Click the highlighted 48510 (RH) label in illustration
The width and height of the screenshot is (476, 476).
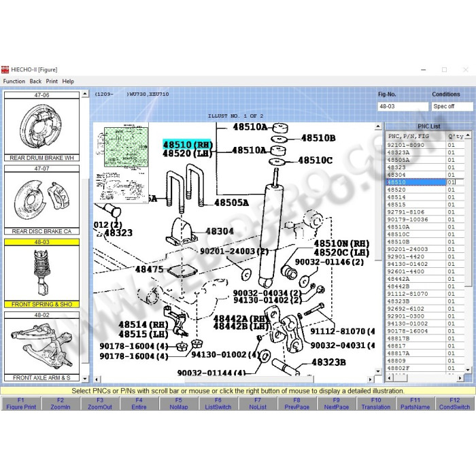tap(187, 144)
